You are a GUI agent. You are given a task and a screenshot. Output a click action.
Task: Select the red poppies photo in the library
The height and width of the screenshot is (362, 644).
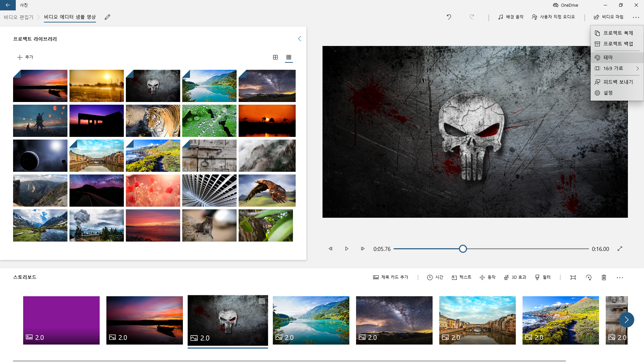(x=153, y=191)
